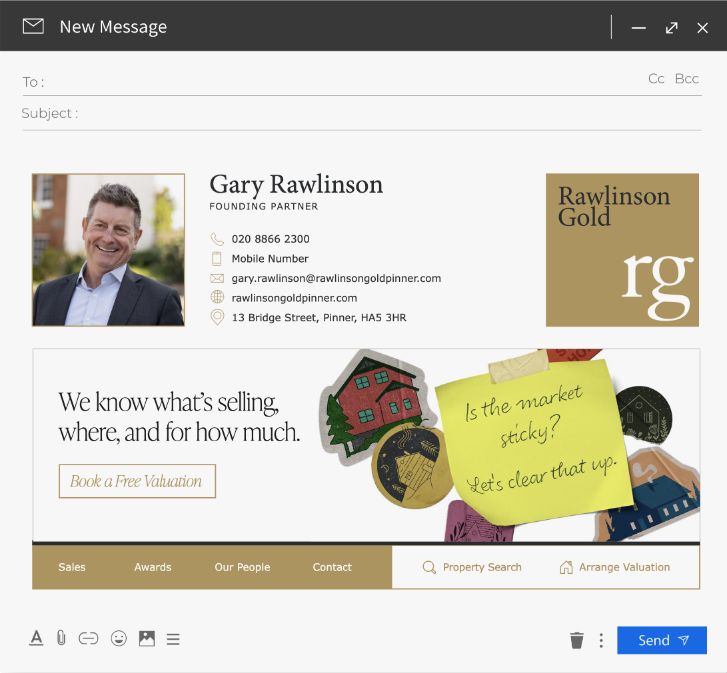
Task: Open the Arrange Valuation link
Action: 615,567
